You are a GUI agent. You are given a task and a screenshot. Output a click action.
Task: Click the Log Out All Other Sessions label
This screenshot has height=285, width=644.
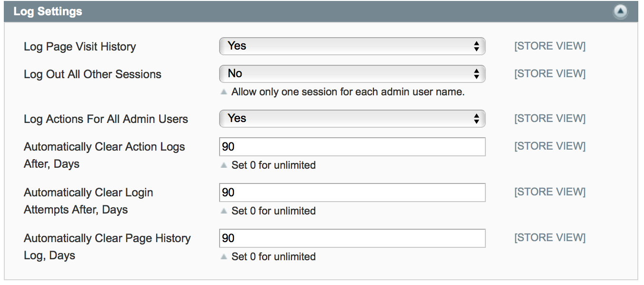click(x=92, y=74)
